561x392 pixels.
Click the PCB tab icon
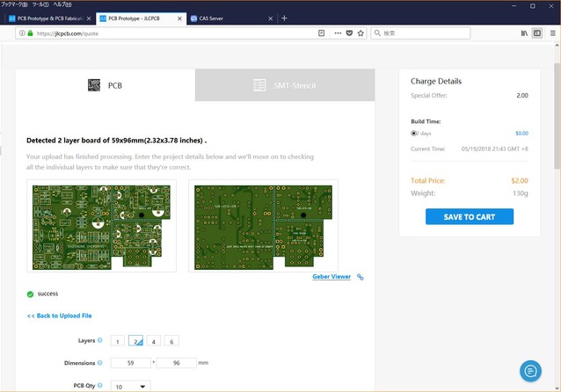pyautogui.click(x=94, y=85)
